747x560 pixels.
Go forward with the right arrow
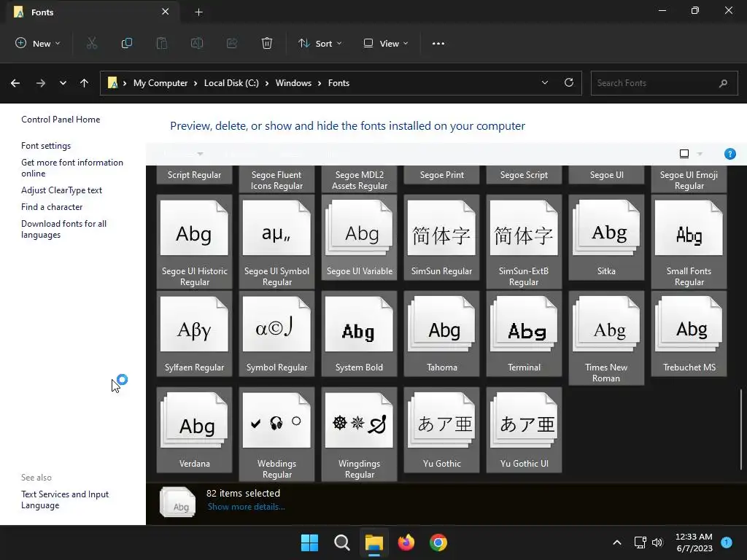[x=41, y=83]
